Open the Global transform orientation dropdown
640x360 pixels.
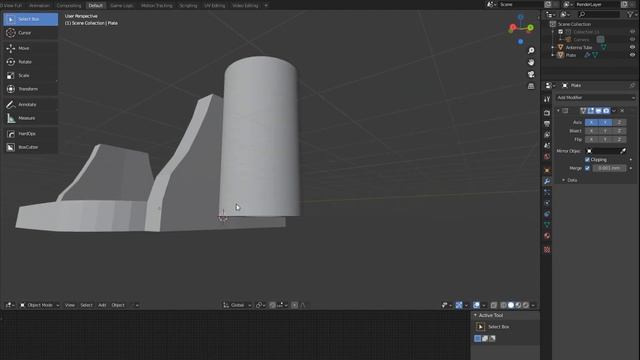click(237, 305)
